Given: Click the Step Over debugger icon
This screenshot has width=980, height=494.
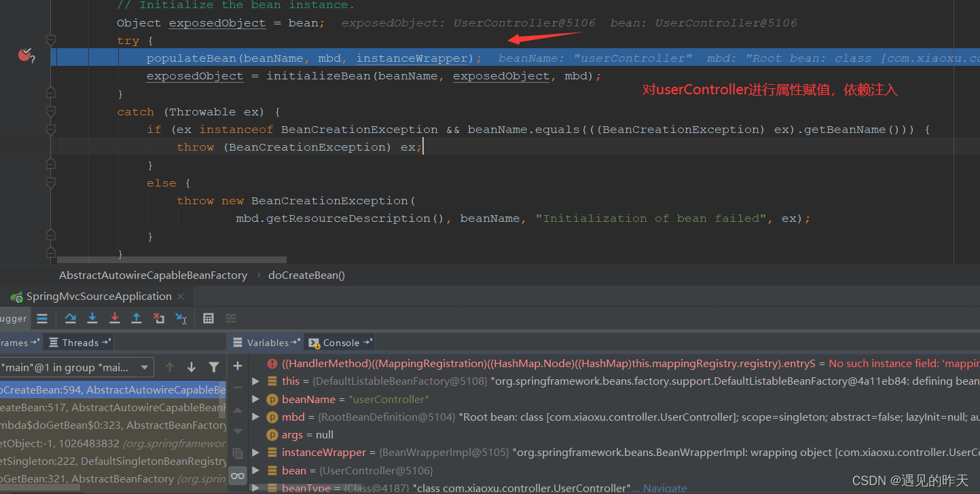Looking at the screenshot, I should [x=70, y=318].
